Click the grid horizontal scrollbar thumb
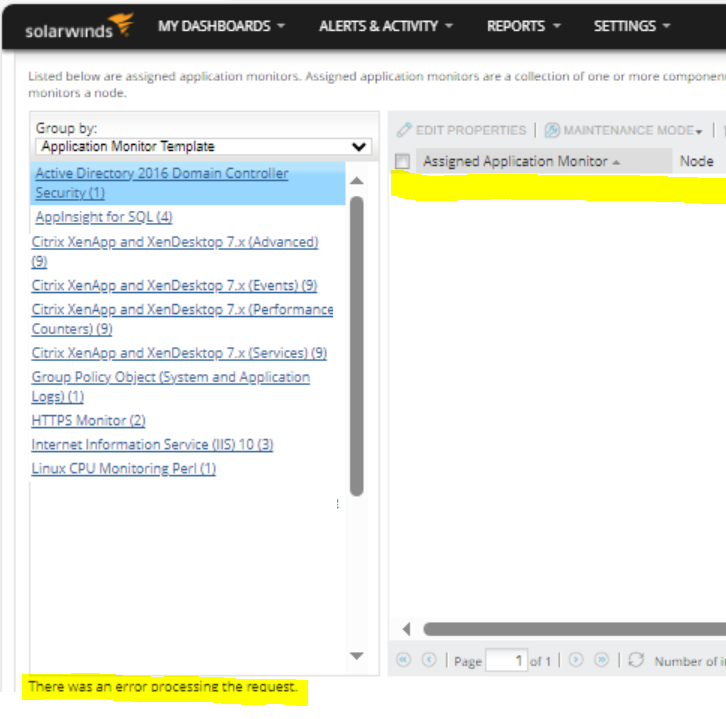 (x=575, y=629)
